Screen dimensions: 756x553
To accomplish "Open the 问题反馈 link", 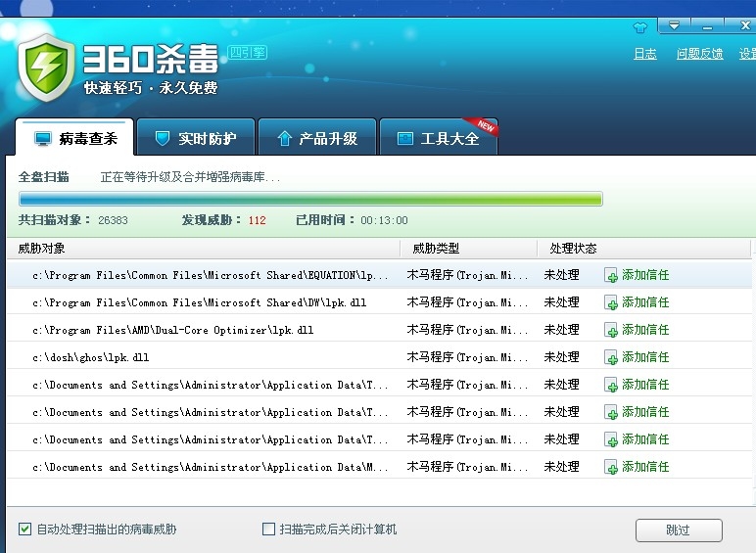I will [699, 54].
